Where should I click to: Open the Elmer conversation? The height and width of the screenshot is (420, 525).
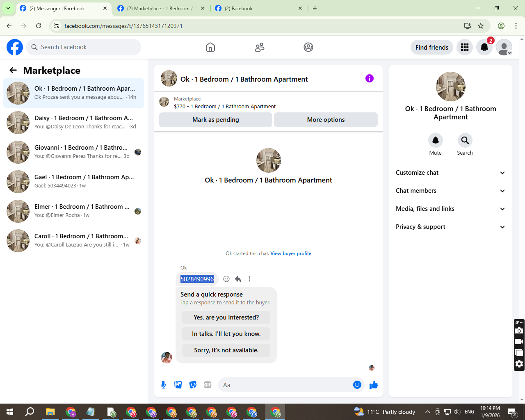[x=74, y=211]
